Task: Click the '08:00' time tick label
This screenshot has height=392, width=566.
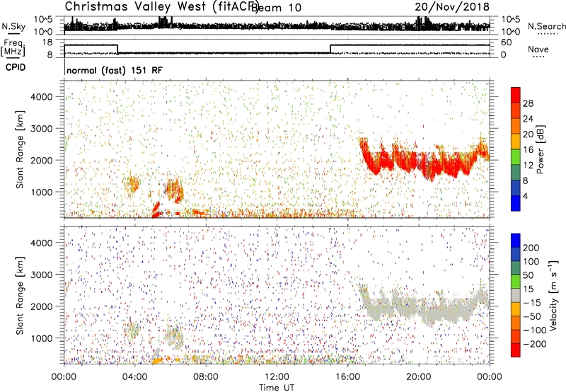Action: pyautogui.click(x=205, y=377)
